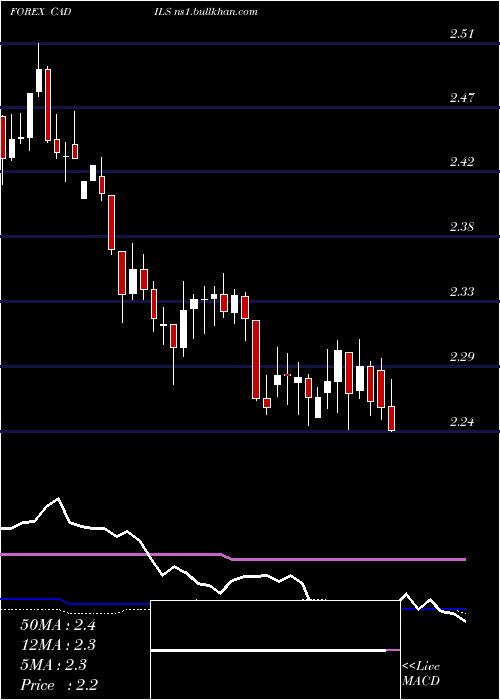
Task: Click the 12MA : 2.3 readout
Action: [x=58, y=645]
